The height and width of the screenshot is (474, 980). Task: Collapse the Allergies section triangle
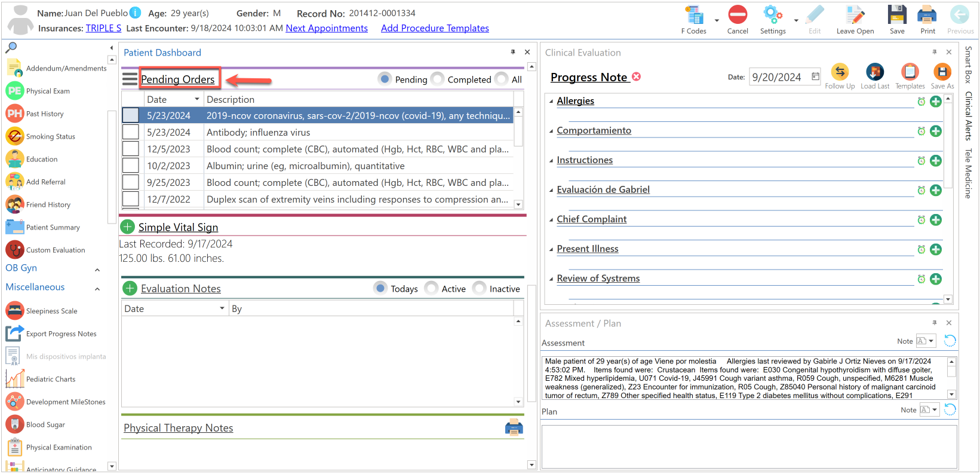[x=551, y=101]
